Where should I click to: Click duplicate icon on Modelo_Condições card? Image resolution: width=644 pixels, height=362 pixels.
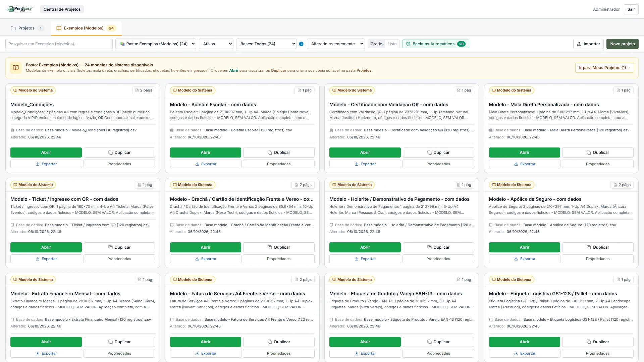coord(110,153)
